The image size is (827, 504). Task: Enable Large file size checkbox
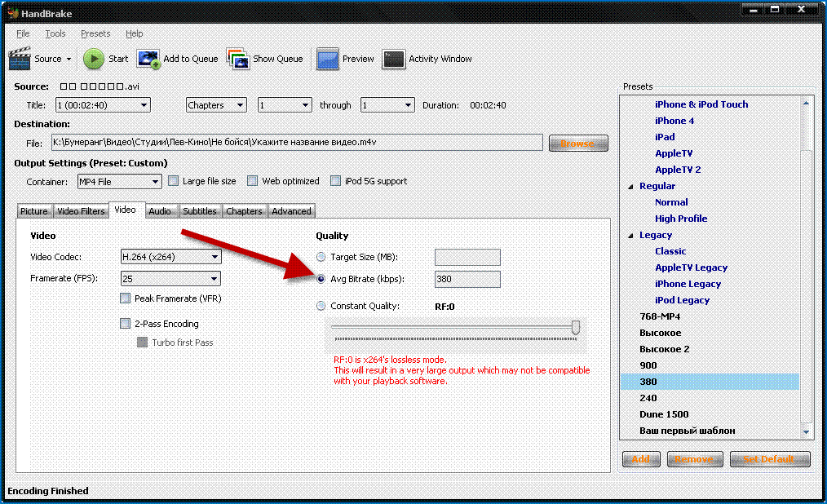(x=174, y=181)
